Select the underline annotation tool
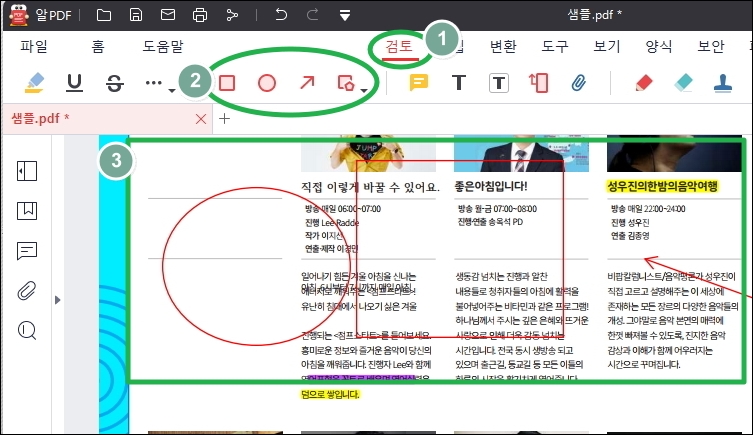 (74, 83)
